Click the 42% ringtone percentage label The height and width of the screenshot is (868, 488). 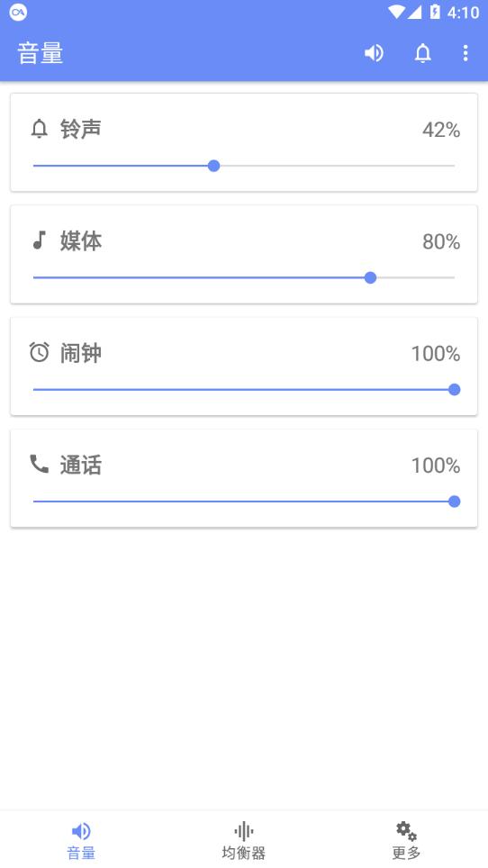tap(441, 130)
